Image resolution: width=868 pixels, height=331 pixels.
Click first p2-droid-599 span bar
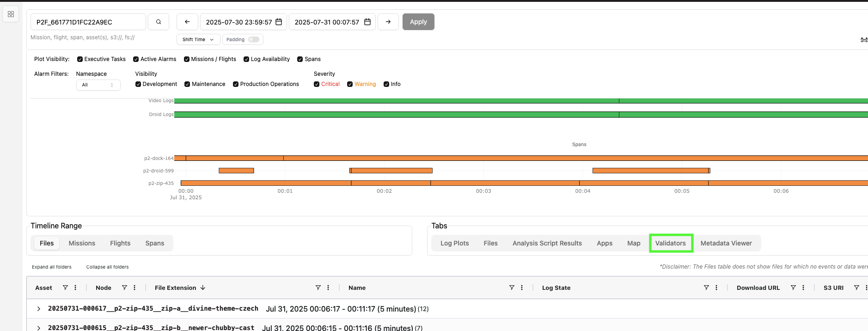click(236, 171)
